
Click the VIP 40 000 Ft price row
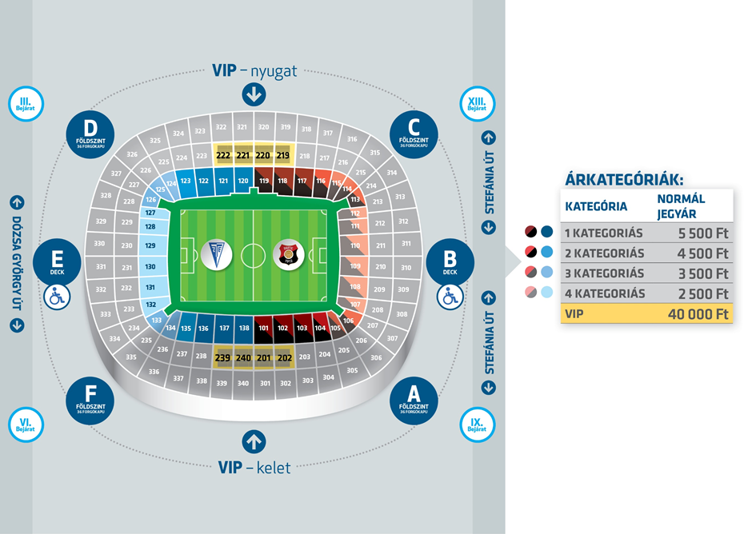(646, 313)
